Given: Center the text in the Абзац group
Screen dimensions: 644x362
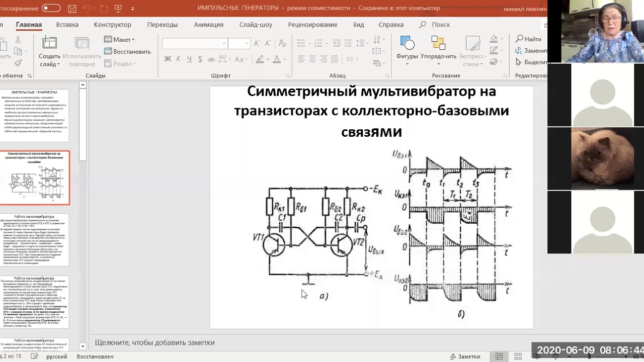Looking at the screenshot, I should (x=312, y=59).
